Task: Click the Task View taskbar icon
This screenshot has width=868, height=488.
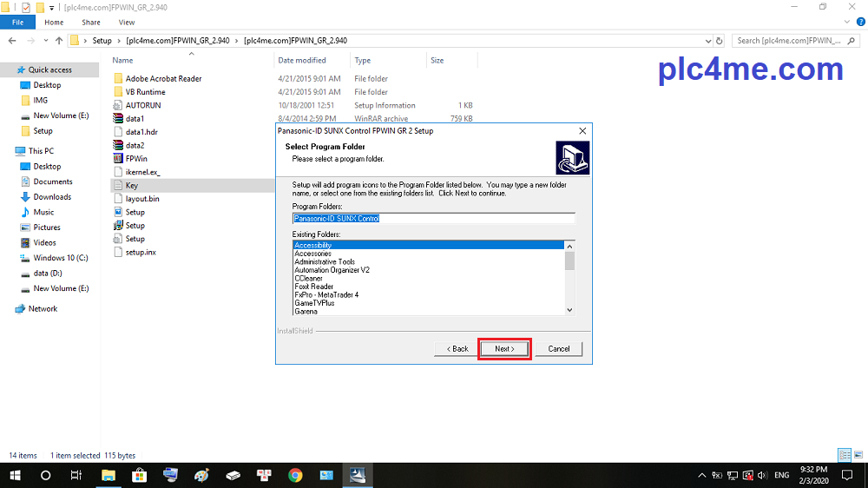Action: tap(76, 475)
